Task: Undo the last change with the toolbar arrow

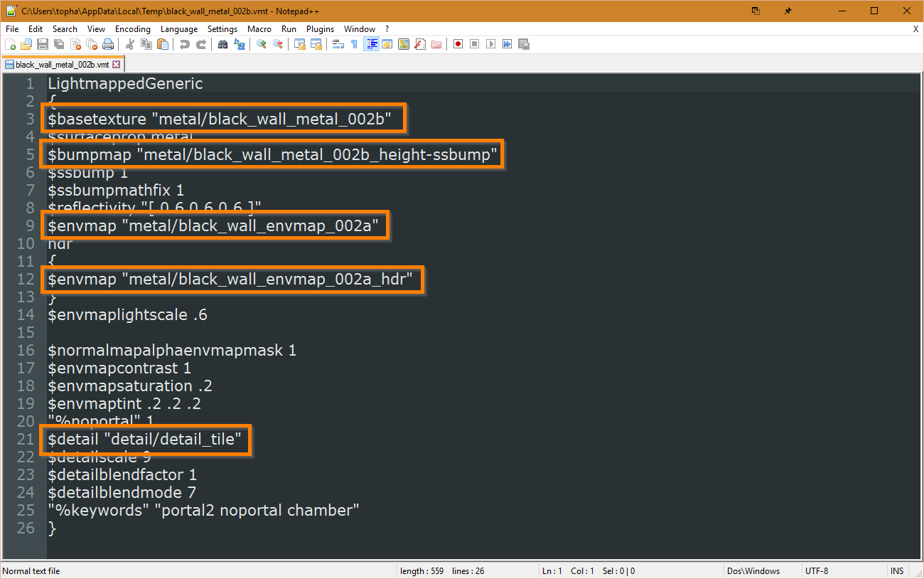Action: [185, 44]
